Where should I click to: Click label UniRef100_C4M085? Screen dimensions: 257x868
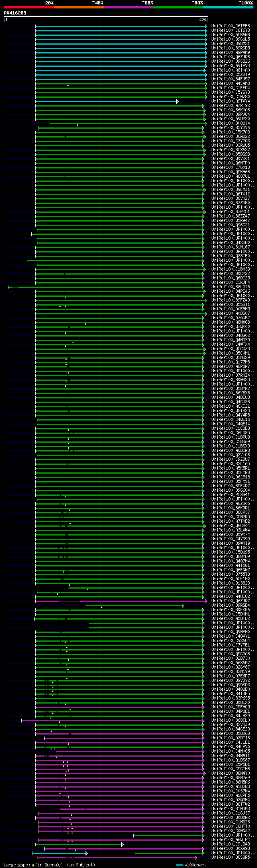pos(230,751)
